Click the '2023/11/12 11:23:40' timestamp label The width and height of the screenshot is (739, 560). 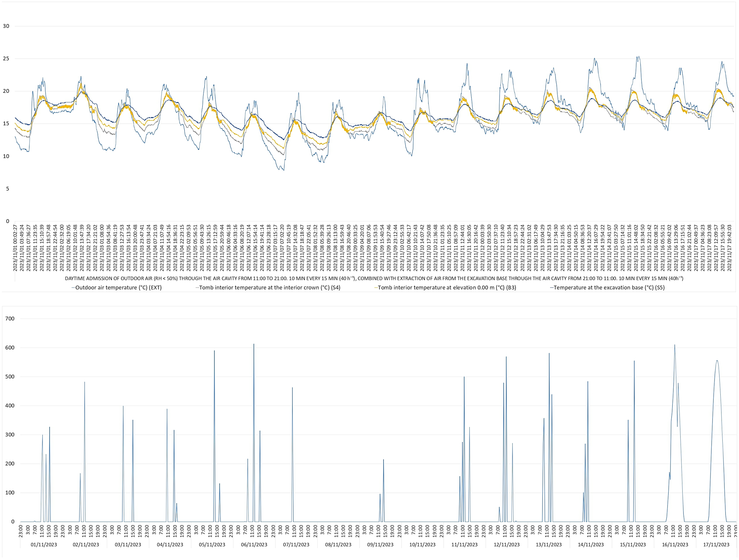click(503, 248)
